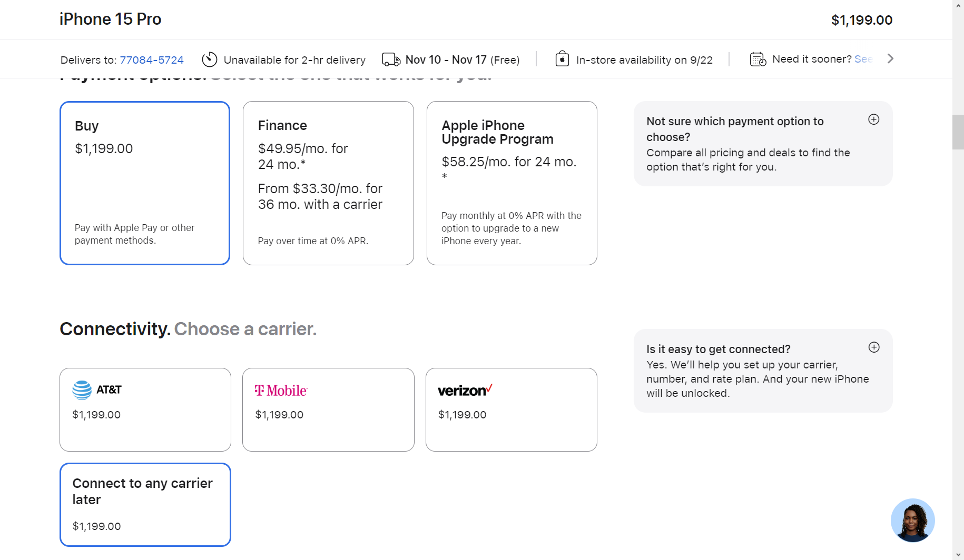Screen dimensions: 964x560
Task: Expand Is it easy to get connected
Action: pyautogui.click(x=873, y=347)
